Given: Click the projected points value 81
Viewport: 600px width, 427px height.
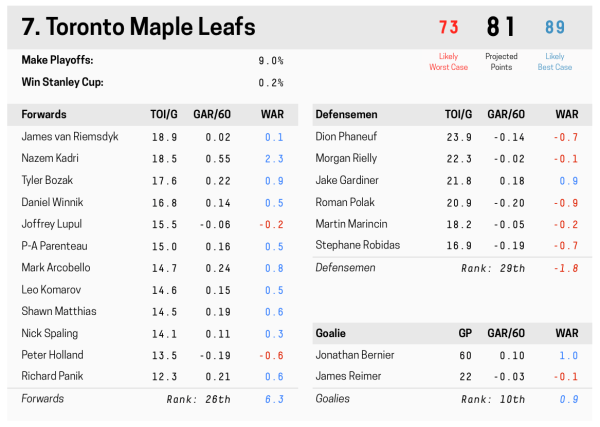Looking at the screenshot, I should point(501,28).
